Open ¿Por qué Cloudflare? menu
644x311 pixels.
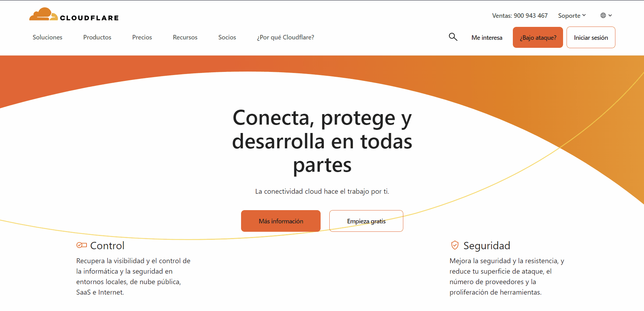(x=285, y=37)
